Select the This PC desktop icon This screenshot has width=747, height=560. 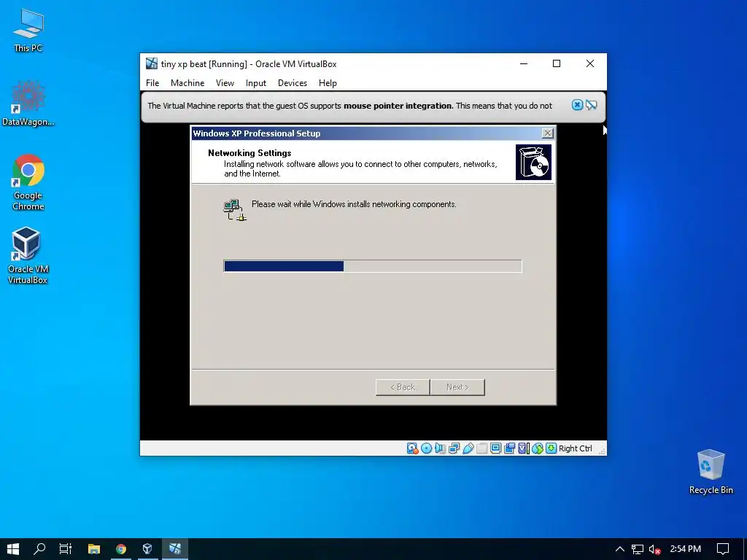coord(28,30)
